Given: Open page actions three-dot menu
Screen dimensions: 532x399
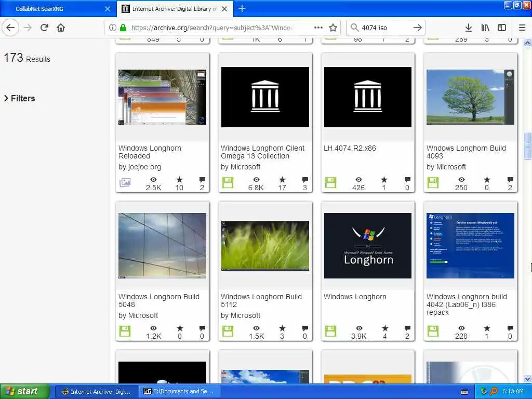Looking at the screenshot, I should pyautogui.click(x=318, y=28).
